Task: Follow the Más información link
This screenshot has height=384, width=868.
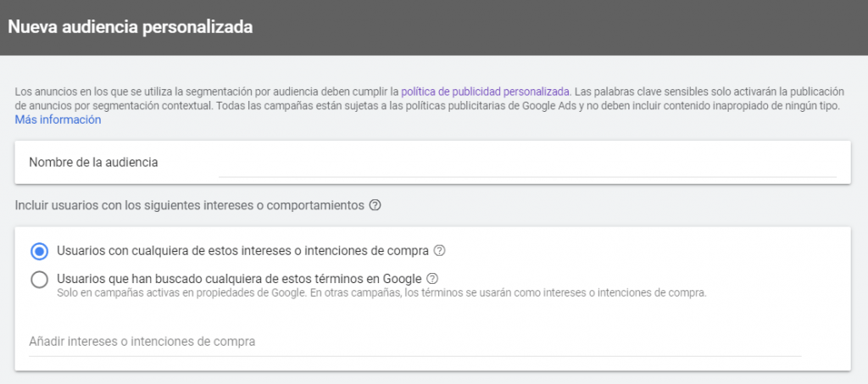Action: (x=58, y=120)
